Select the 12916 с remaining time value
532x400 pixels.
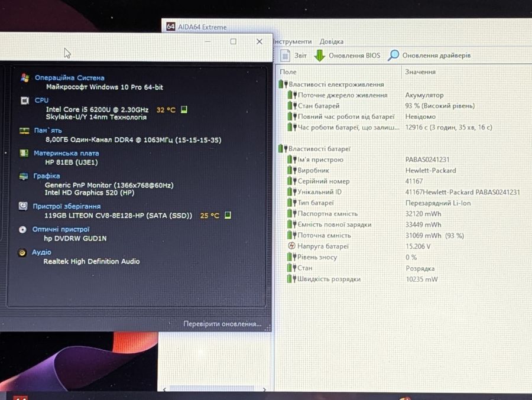[x=449, y=127]
